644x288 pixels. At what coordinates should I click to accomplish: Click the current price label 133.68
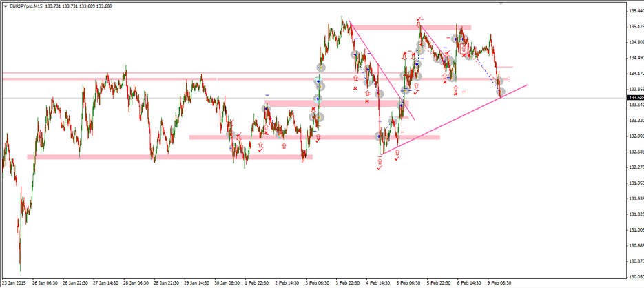click(635, 98)
